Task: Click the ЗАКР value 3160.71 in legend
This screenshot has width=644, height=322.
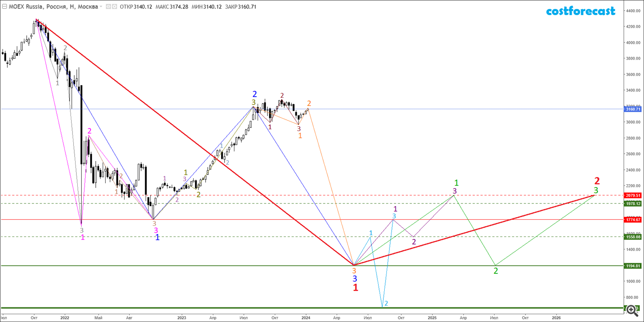Action: click(247, 6)
